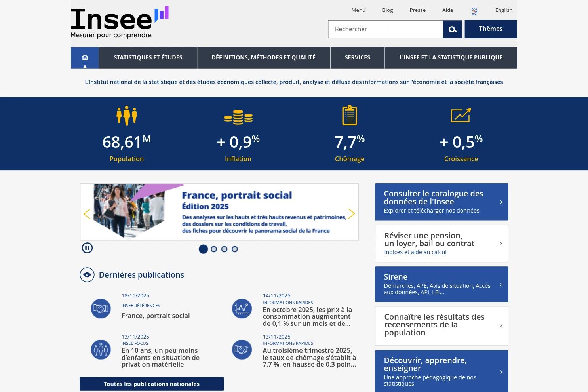Image resolution: width=588 pixels, height=392 pixels.
Task: Open the + 0,9 % Inflation figure
Action: click(238, 142)
